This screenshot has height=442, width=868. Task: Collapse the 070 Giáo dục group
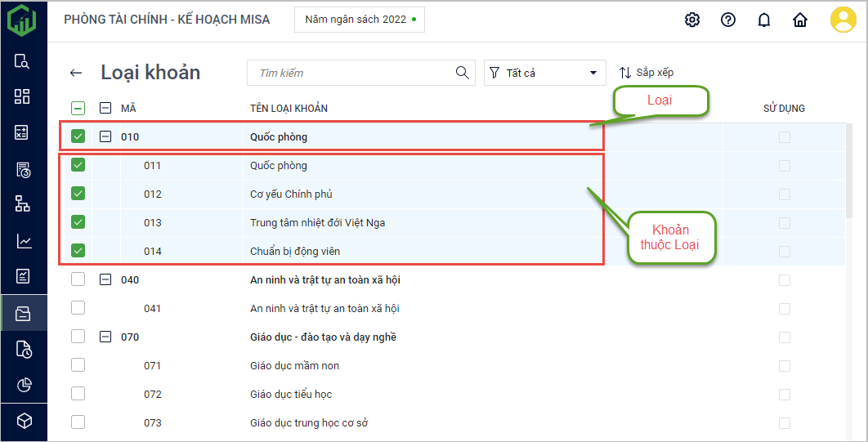point(105,337)
